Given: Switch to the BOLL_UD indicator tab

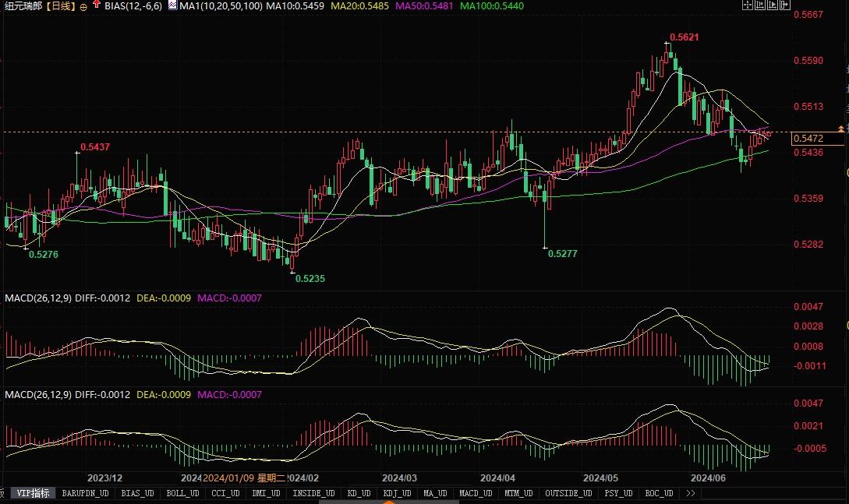Looking at the screenshot, I should coord(182,493).
